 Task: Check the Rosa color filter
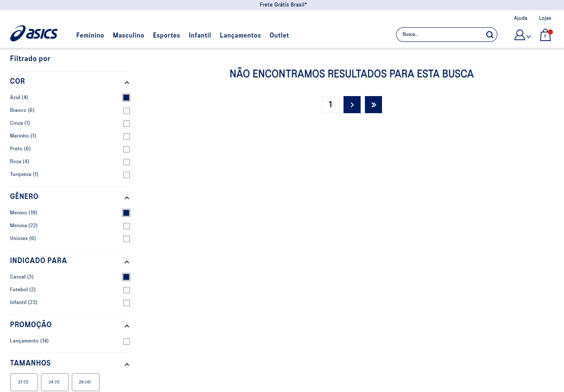[126, 162]
